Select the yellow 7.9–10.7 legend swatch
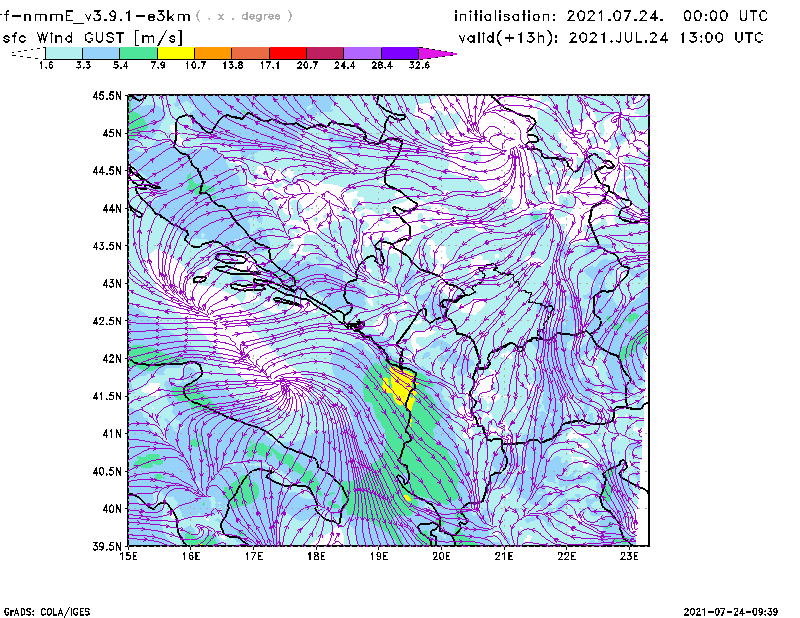 176,53
